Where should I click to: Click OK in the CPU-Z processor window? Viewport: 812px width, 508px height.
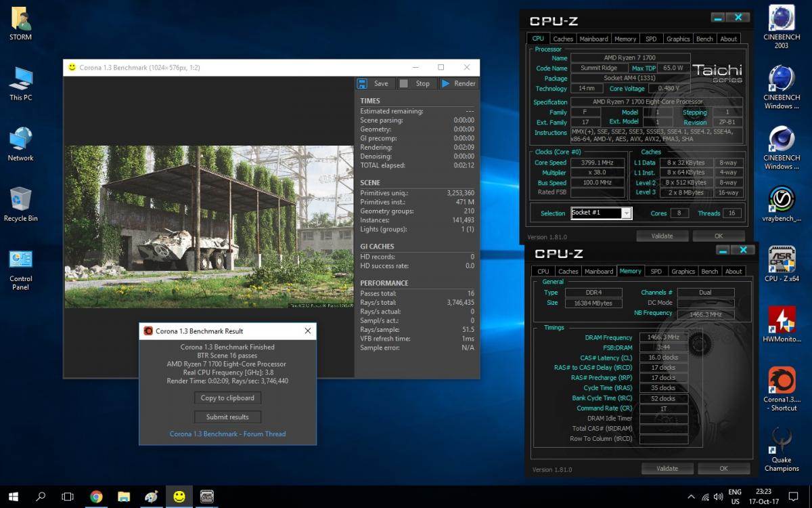(x=719, y=236)
